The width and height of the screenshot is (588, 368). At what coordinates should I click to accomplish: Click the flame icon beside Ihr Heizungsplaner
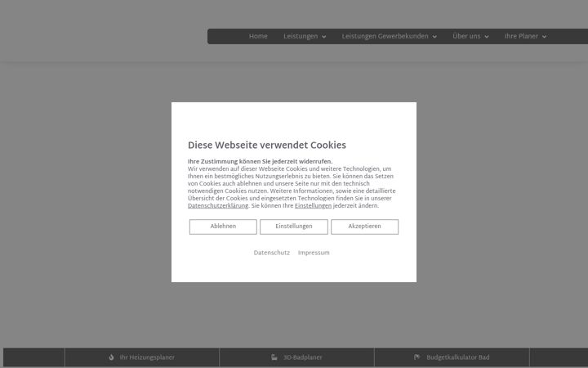[x=111, y=357]
